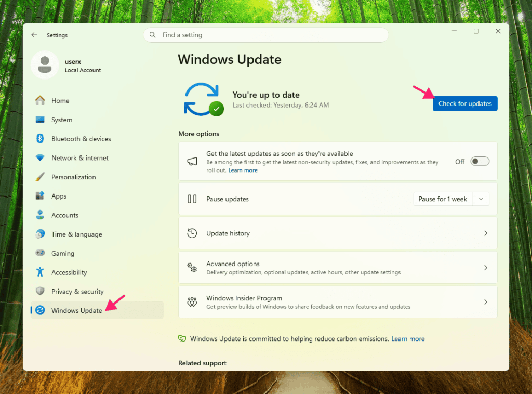Select Accounts in sidebar
The height and width of the screenshot is (394, 532).
pyautogui.click(x=97, y=215)
